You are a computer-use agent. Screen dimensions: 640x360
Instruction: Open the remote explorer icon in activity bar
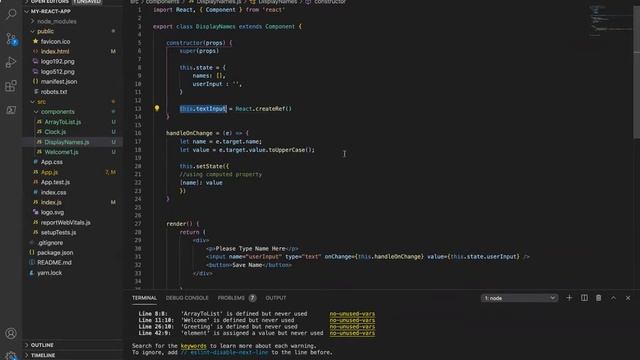(x=11, y=110)
